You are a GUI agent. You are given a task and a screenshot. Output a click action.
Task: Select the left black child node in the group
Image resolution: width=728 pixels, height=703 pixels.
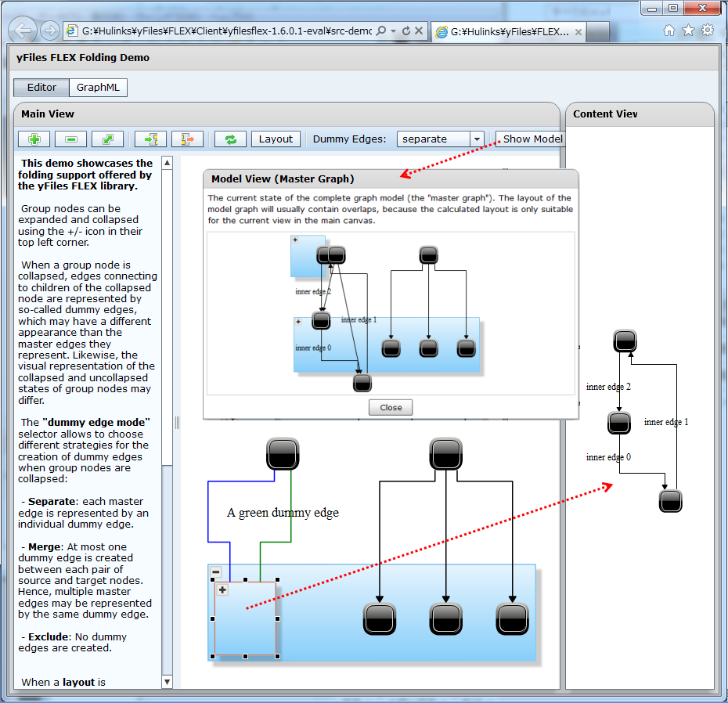tap(380, 618)
